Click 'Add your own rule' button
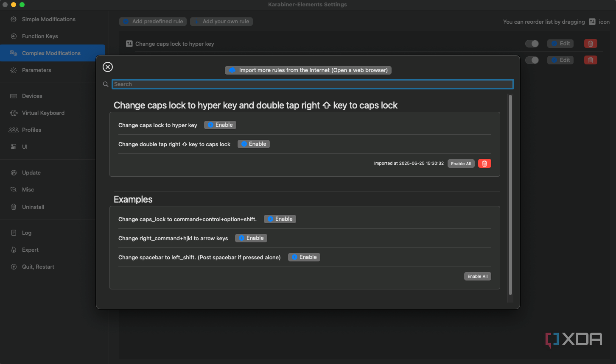Viewport: 616px width, 364px height. click(221, 22)
